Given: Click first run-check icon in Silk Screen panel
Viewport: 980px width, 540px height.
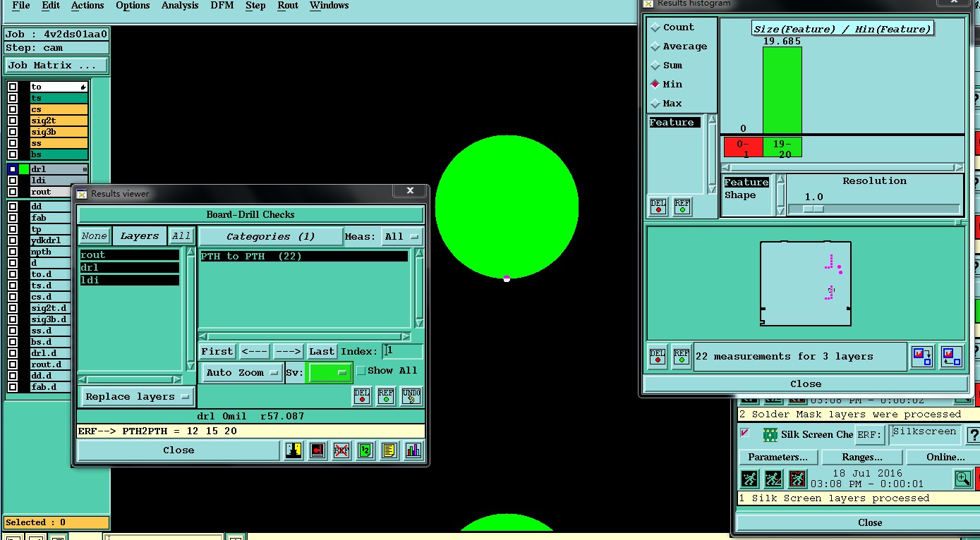Looking at the screenshot, I should 750,479.
